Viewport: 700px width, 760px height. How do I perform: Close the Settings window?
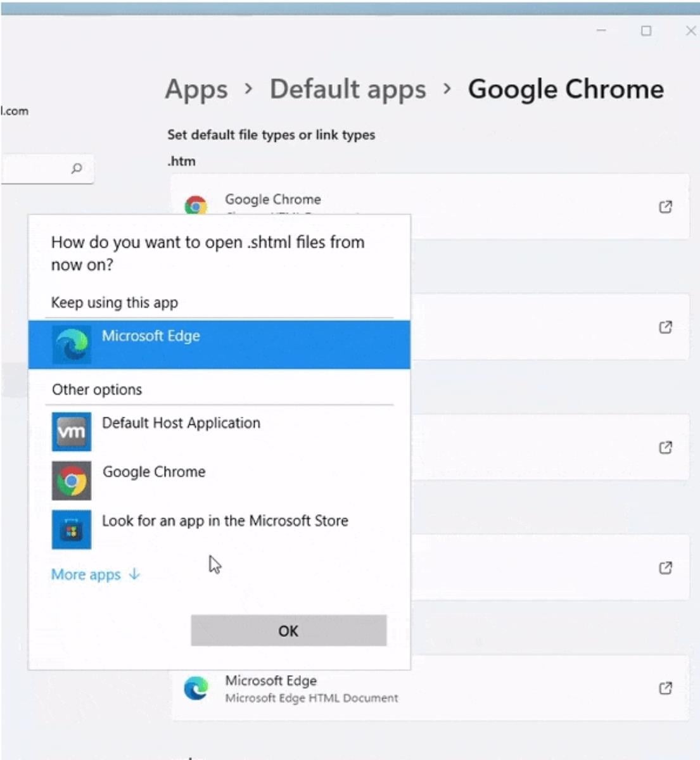[690, 30]
